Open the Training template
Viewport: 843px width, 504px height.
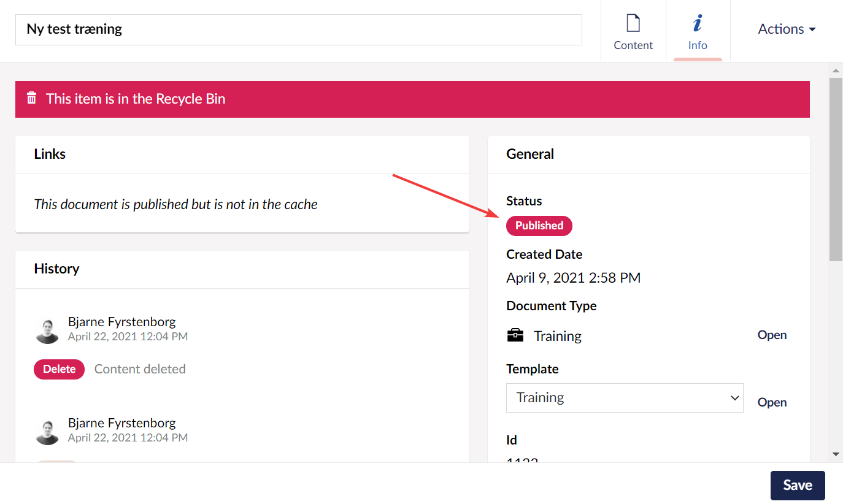pyautogui.click(x=771, y=402)
